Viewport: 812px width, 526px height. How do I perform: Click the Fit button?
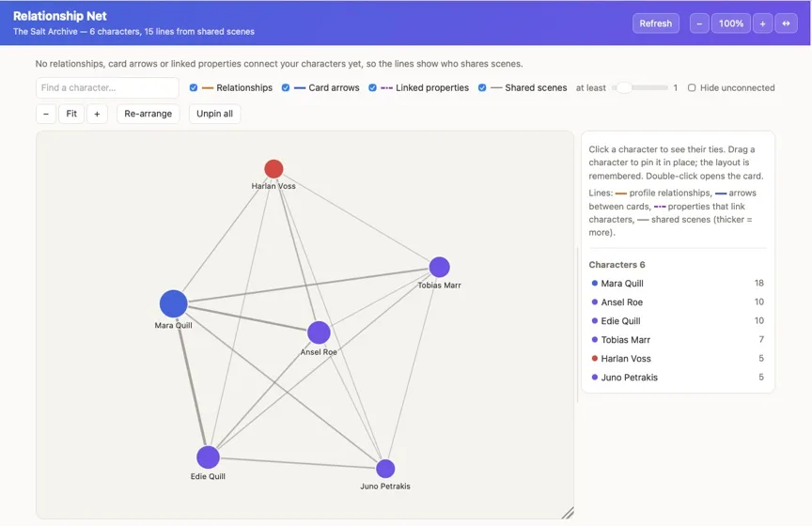click(x=71, y=114)
